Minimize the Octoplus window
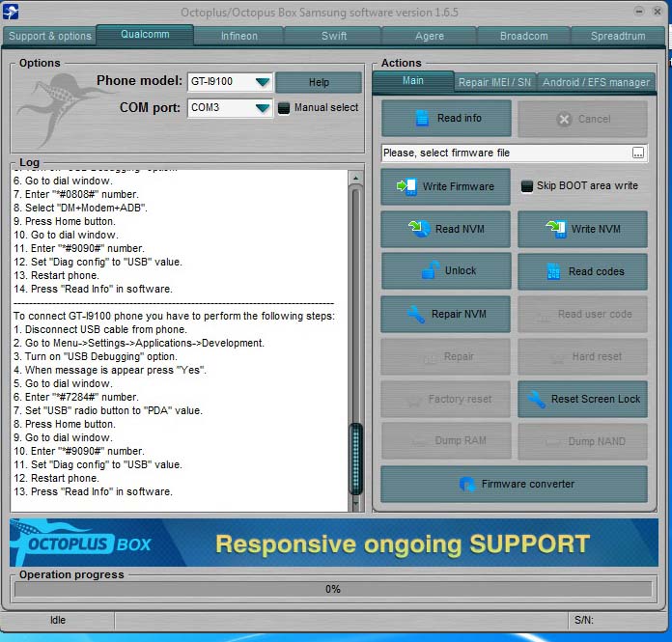The height and width of the screenshot is (642, 672). [x=638, y=12]
